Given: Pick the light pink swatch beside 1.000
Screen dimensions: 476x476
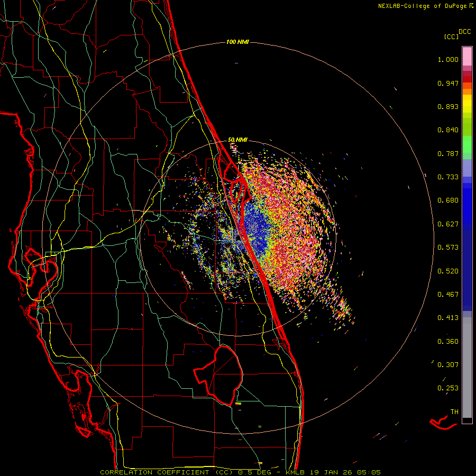Looking at the screenshot, I should click(467, 57).
